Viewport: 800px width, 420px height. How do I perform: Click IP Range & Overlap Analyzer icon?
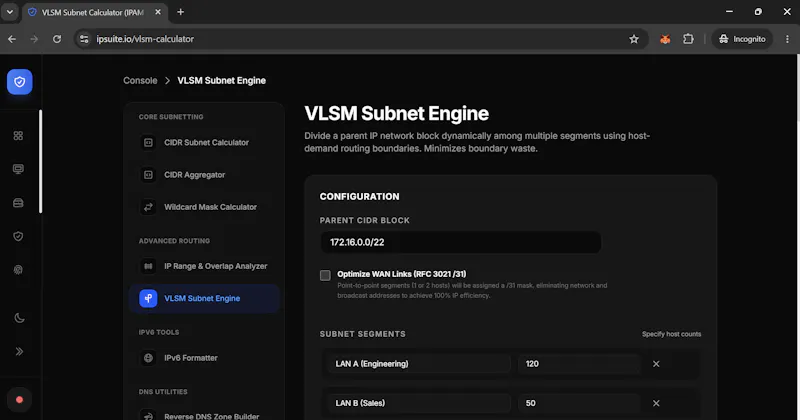(x=148, y=266)
